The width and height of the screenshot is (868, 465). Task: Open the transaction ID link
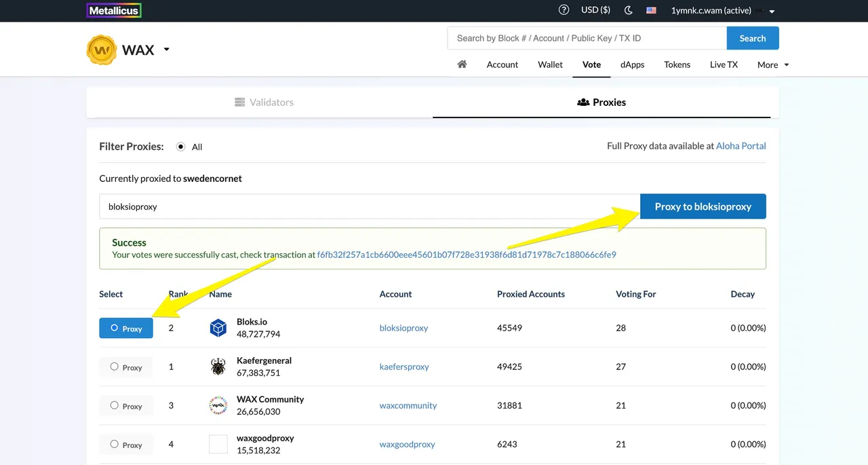pyautogui.click(x=467, y=255)
